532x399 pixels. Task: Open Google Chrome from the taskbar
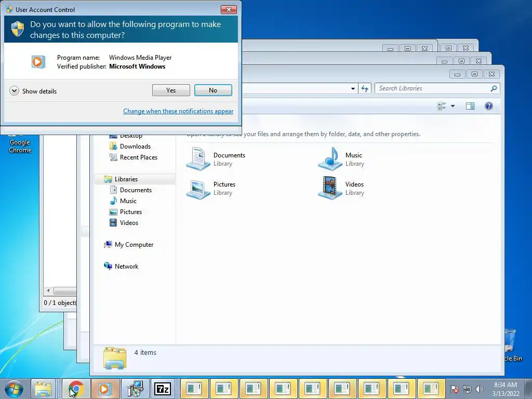(76, 389)
